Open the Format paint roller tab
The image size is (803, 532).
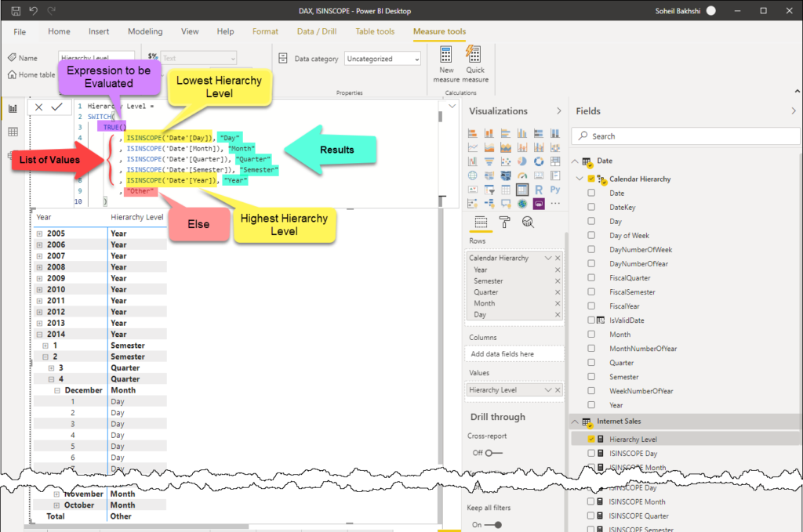click(504, 222)
